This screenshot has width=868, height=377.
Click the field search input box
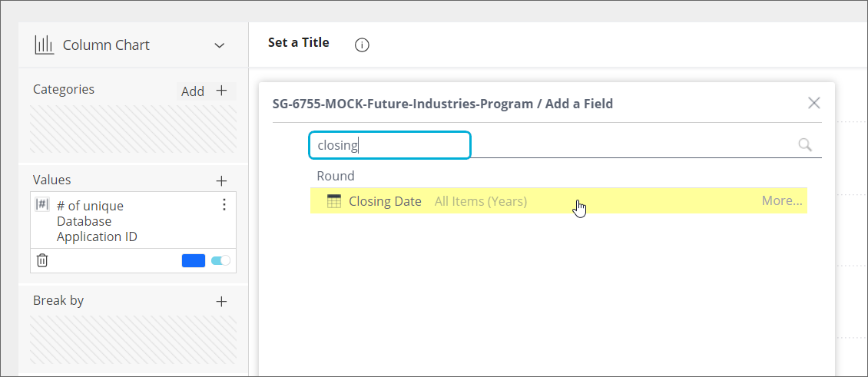pyautogui.click(x=389, y=145)
